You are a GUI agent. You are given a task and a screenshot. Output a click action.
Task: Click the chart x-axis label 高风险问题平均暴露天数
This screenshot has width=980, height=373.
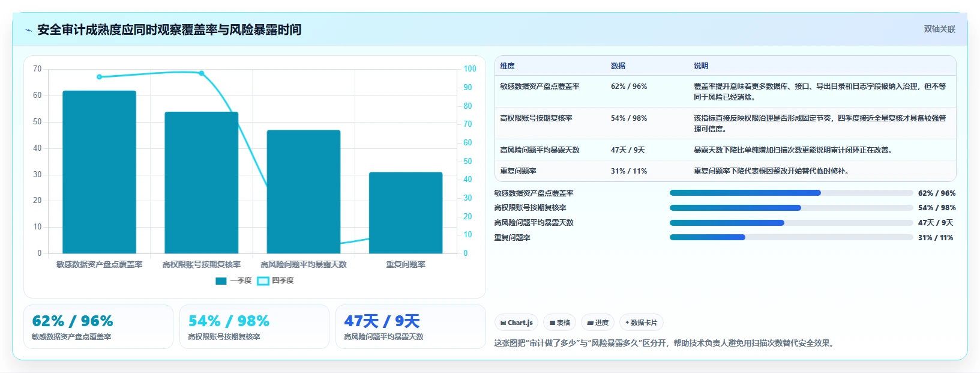coord(304,264)
